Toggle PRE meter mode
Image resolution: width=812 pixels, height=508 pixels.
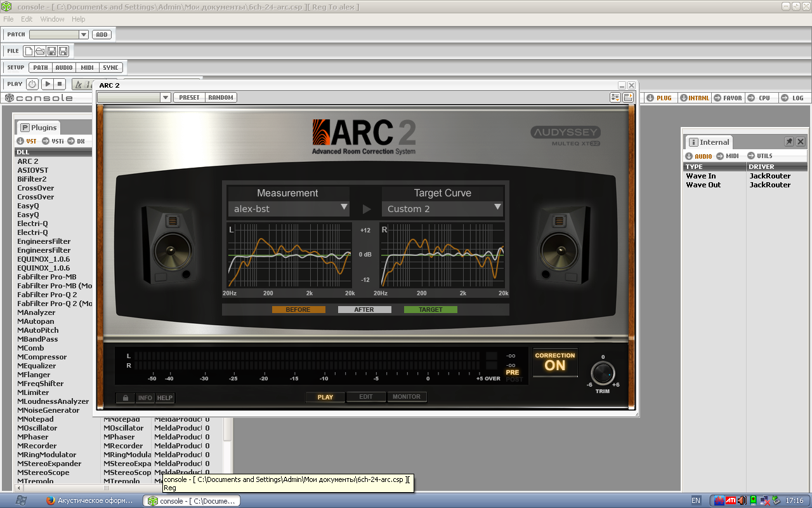coord(513,373)
